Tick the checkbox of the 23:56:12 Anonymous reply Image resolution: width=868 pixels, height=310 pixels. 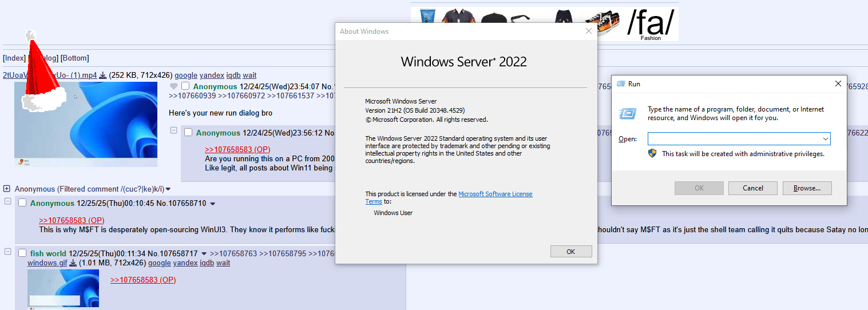[188, 132]
